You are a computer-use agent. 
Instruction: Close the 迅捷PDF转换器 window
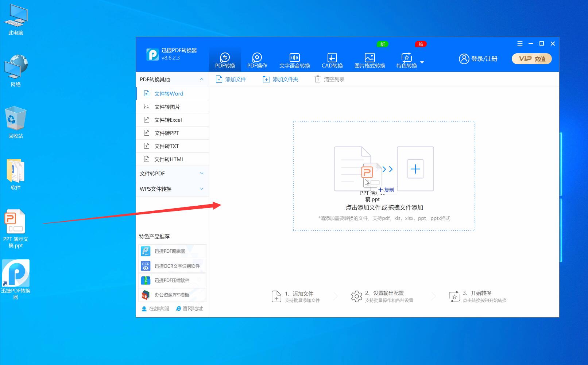pyautogui.click(x=553, y=43)
